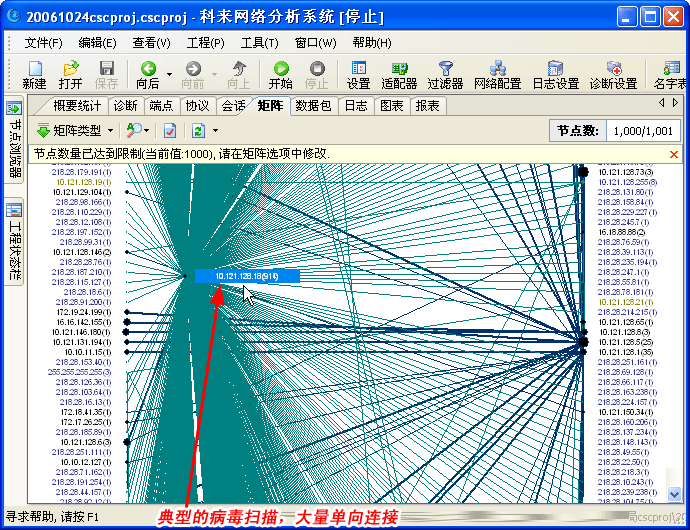Dismiss the node limit warning bar
The image size is (690, 530).
[673, 154]
